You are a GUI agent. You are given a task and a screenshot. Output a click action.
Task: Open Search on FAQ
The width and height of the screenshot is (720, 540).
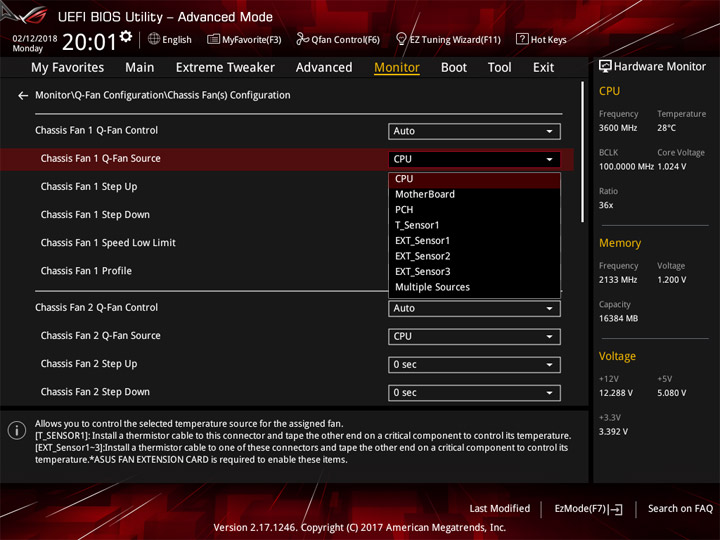[x=680, y=509]
